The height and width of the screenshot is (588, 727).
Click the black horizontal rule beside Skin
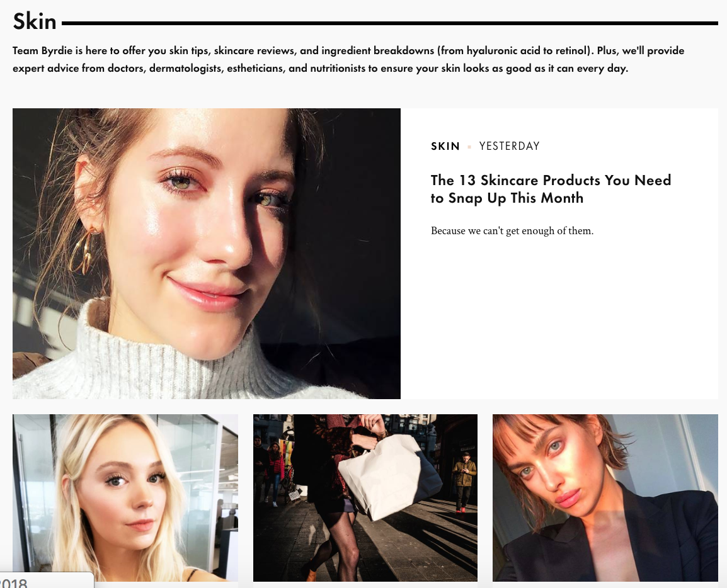click(x=390, y=23)
